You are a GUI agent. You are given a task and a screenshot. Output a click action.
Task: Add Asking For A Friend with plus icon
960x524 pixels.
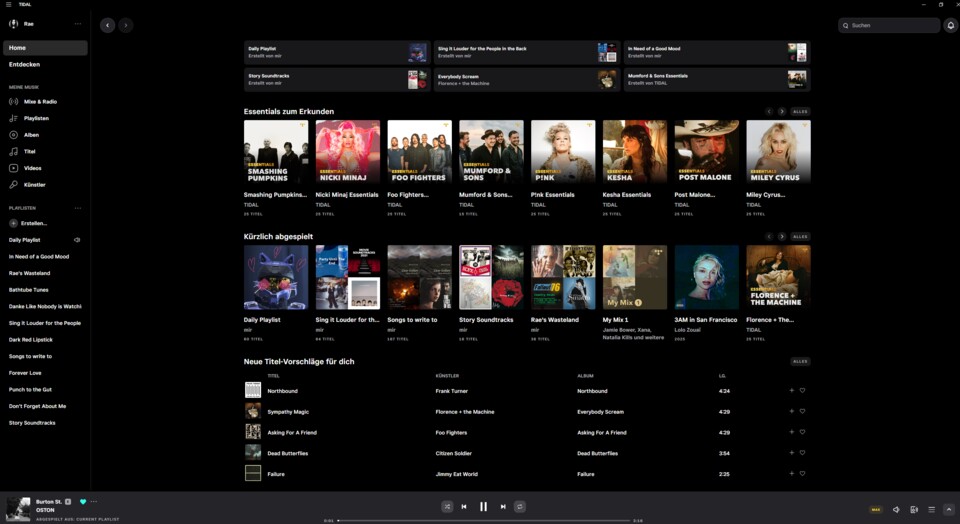point(792,432)
